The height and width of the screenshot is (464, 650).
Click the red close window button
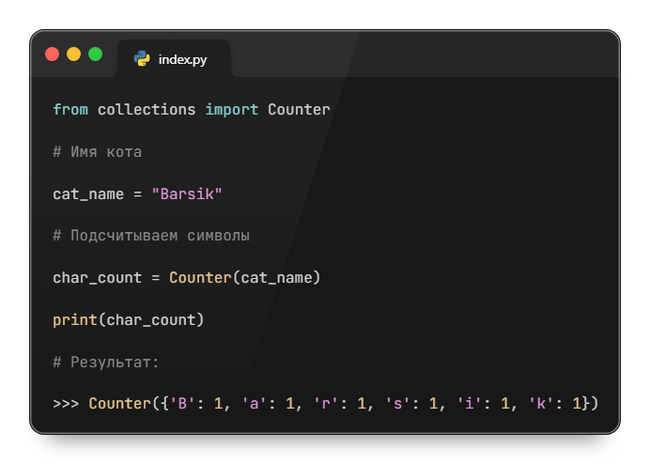pyautogui.click(x=52, y=54)
